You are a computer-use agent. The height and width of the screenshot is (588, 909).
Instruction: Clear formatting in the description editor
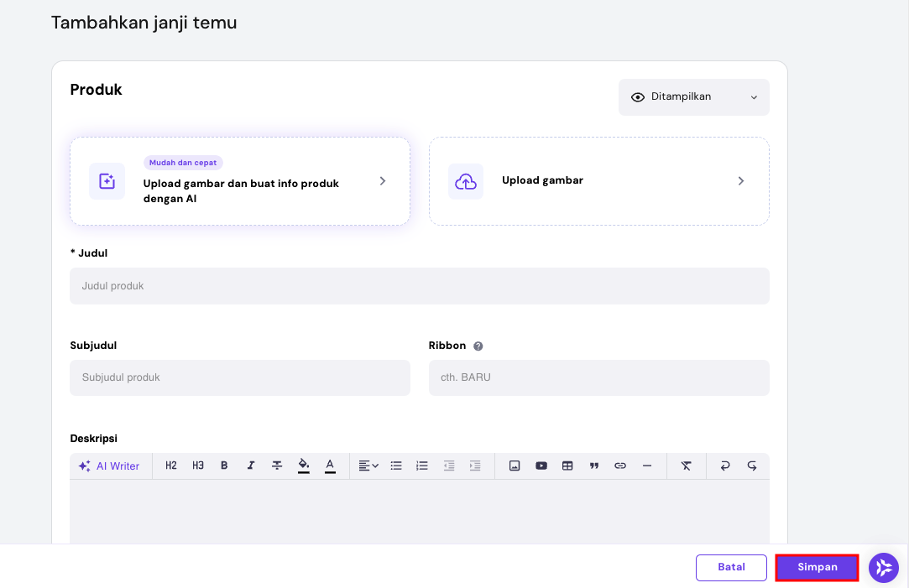point(686,466)
